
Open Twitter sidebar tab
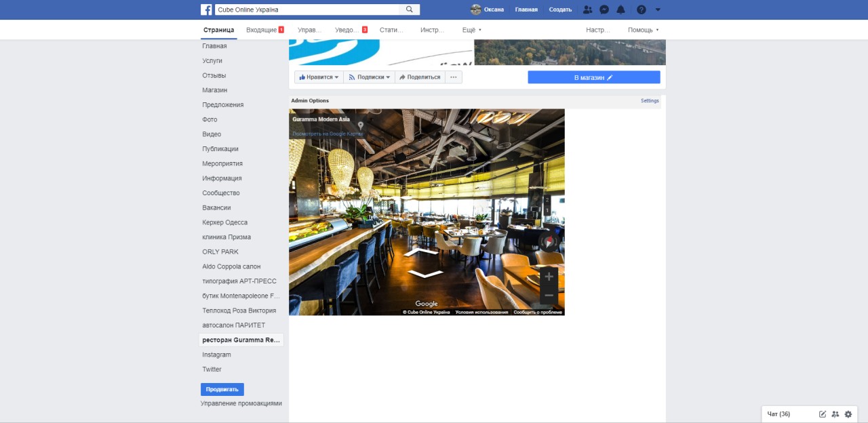pos(212,369)
